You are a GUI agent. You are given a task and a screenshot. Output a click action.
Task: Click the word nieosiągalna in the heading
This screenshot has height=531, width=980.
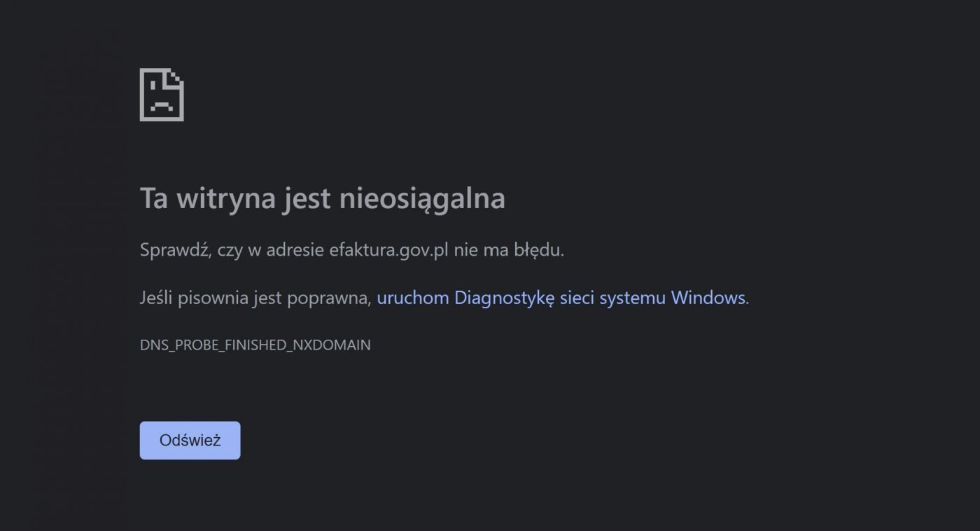pos(422,198)
